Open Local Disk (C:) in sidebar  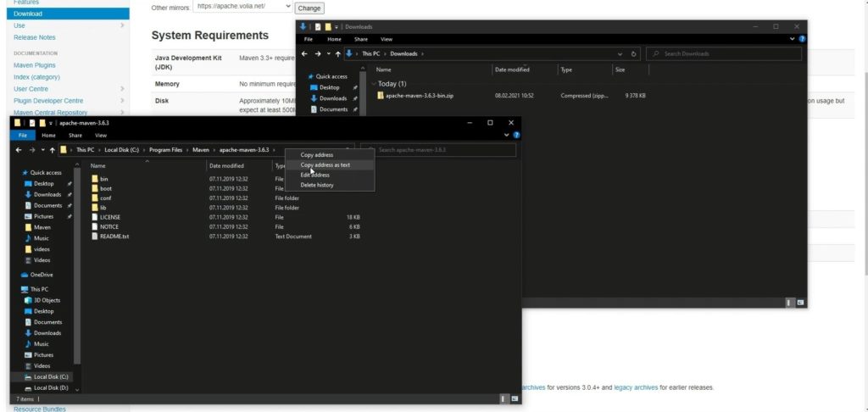coord(46,376)
